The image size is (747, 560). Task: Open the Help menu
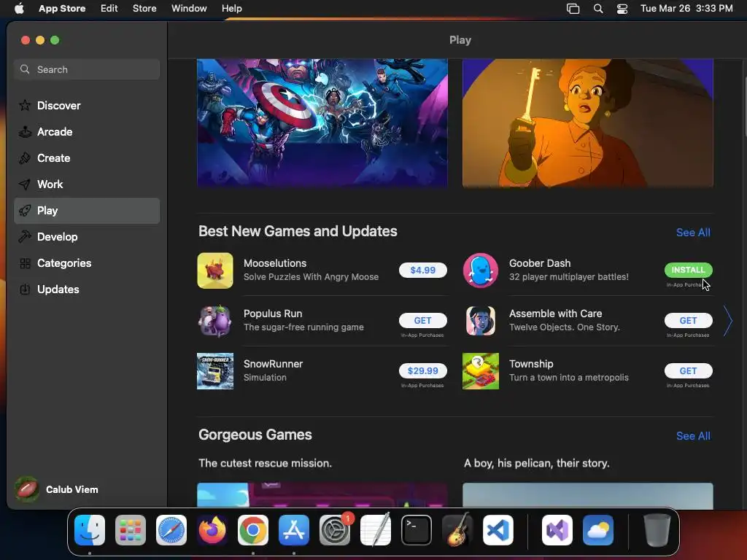[231, 9]
